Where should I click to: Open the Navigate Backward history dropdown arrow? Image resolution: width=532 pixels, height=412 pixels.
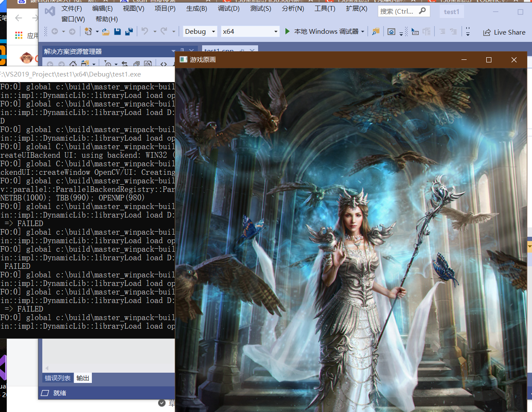coord(63,32)
